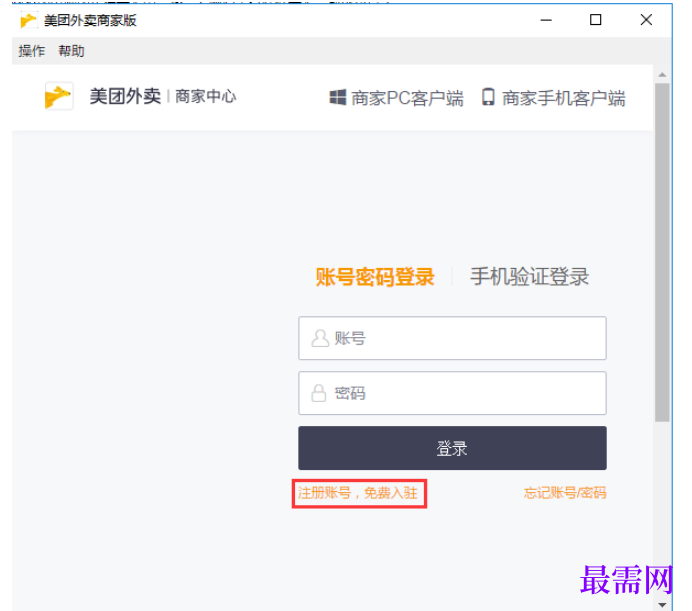Open the 操作 menu

pyautogui.click(x=32, y=51)
